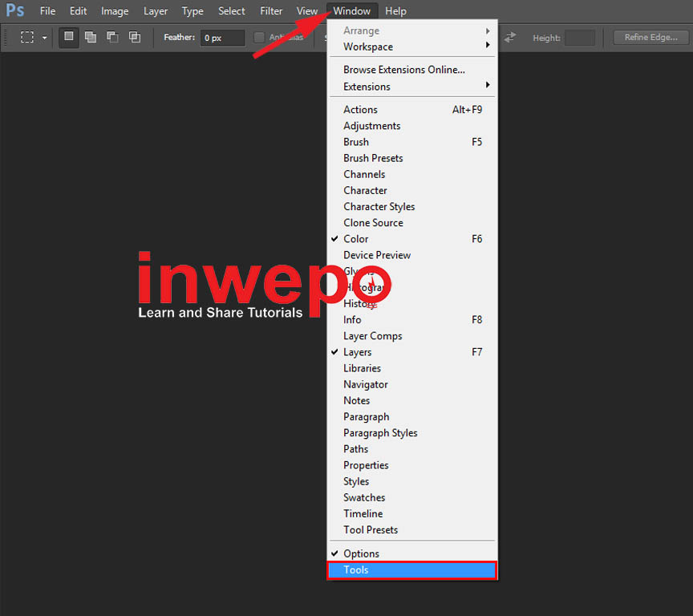Open the tool preset picker dropdown arrow
693x616 pixels.
click(45, 38)
